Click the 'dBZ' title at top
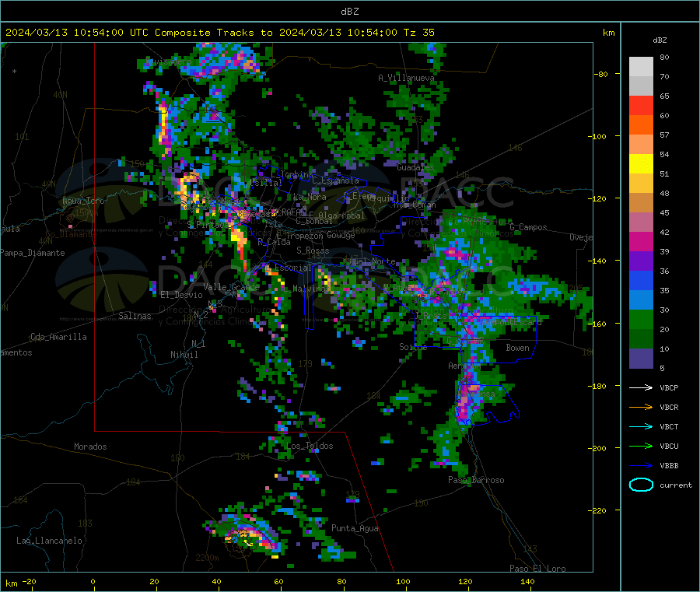The image size is (700, 592). click(349, 12)
